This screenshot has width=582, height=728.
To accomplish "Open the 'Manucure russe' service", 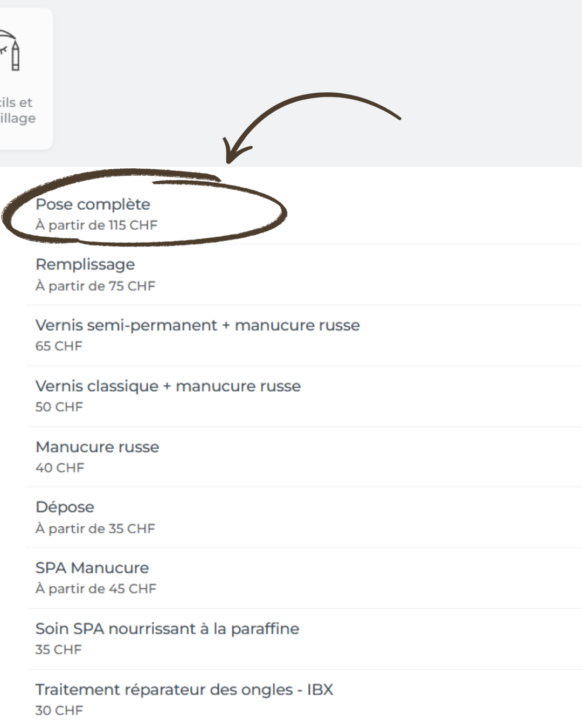I will click(97, 447).
